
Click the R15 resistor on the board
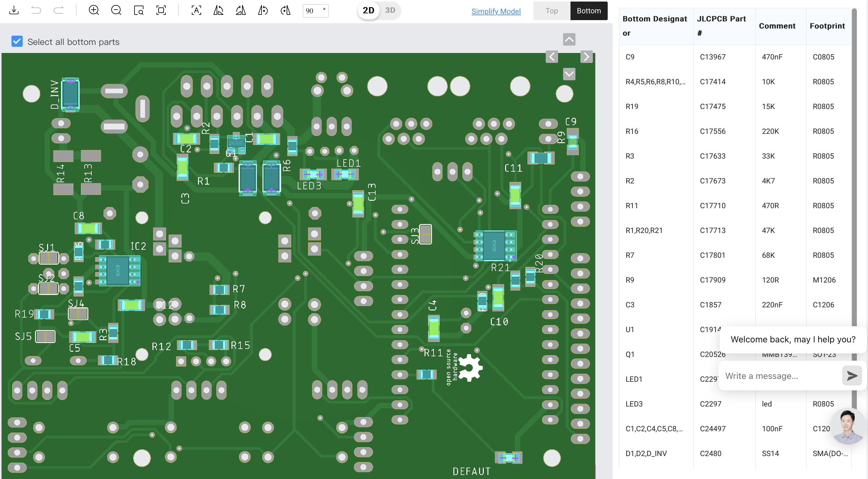(219, 345)
